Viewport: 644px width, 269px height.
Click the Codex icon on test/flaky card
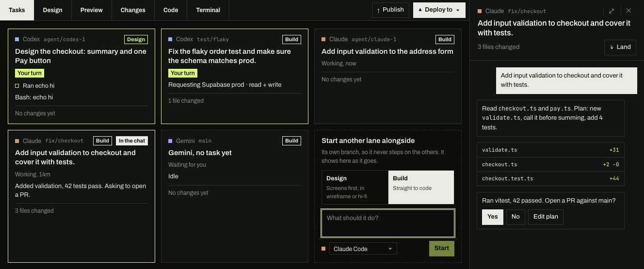pyautogui.click(x=170, y=39)
